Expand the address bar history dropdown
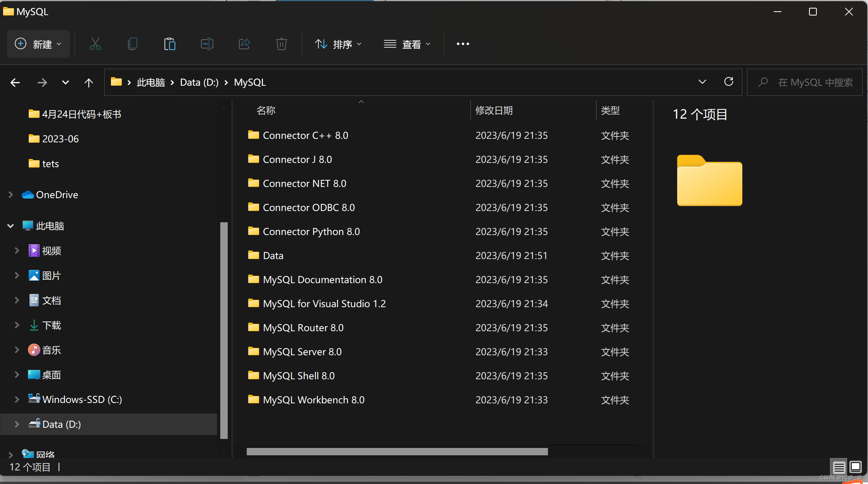This screenshot has height=484, width=868. click(x=702, y=82)
